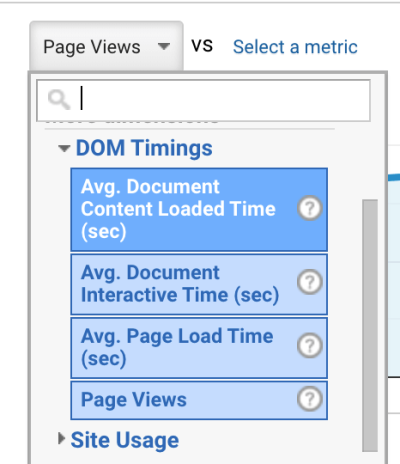Click help icon next to Page Views option

[310, 399]
